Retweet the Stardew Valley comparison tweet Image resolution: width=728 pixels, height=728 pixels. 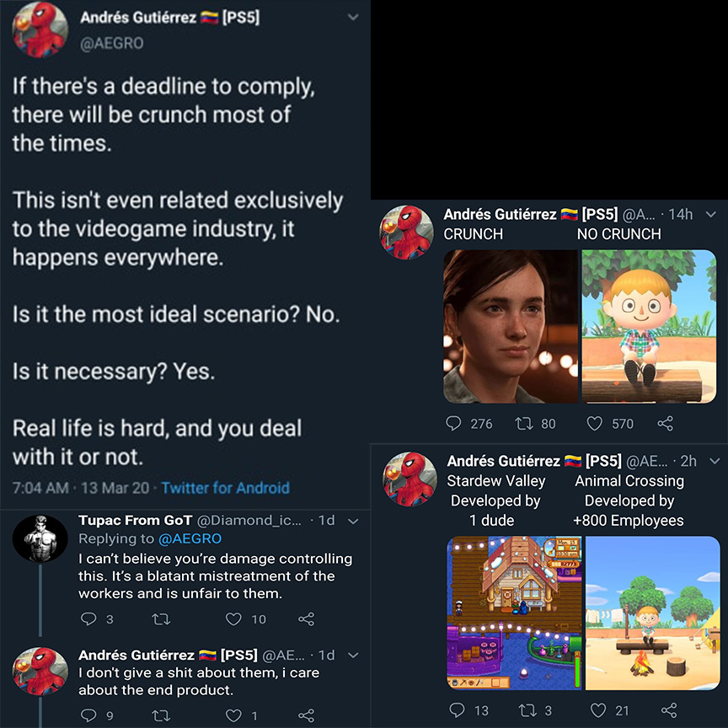tap(528, 710)
